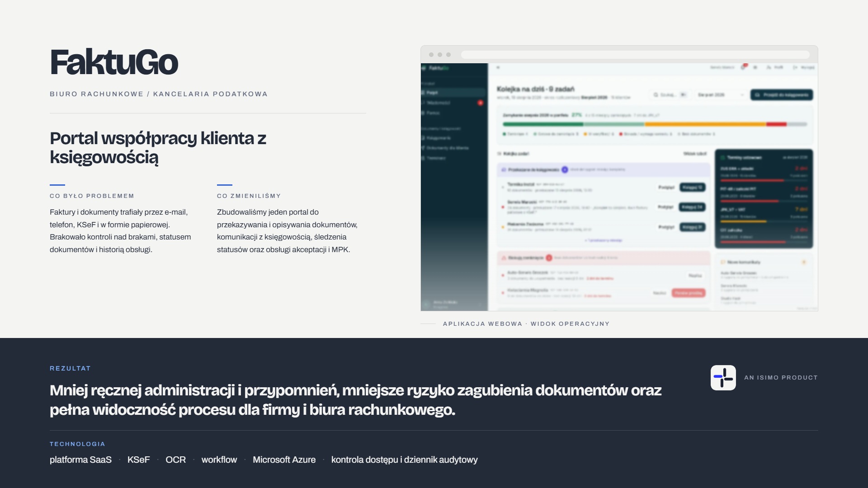Click the Przejdź do księgowania button

point(782,95)
